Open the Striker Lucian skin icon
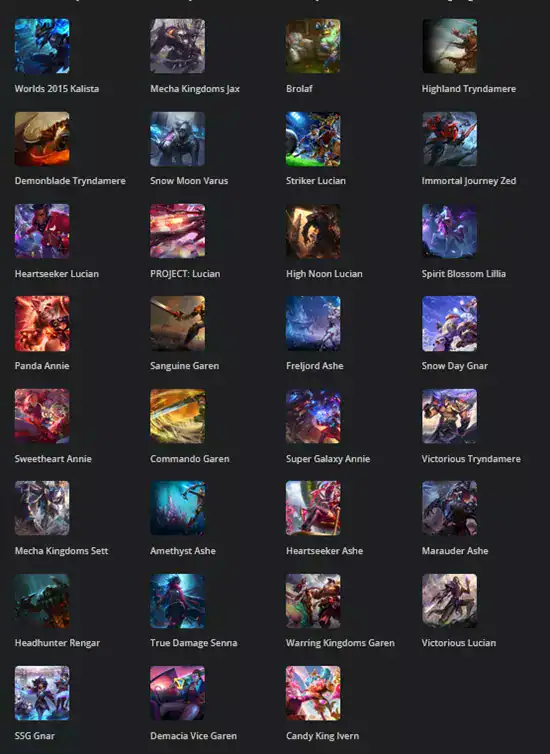Viewport: 550px width, 754px height. point(313,139)
